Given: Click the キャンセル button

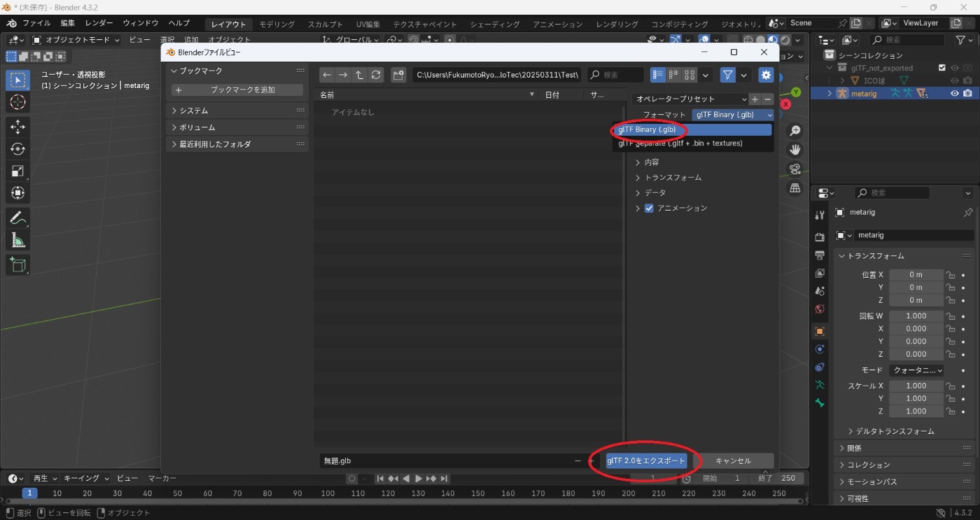Looking at the screenshot, I should (733, 461).
